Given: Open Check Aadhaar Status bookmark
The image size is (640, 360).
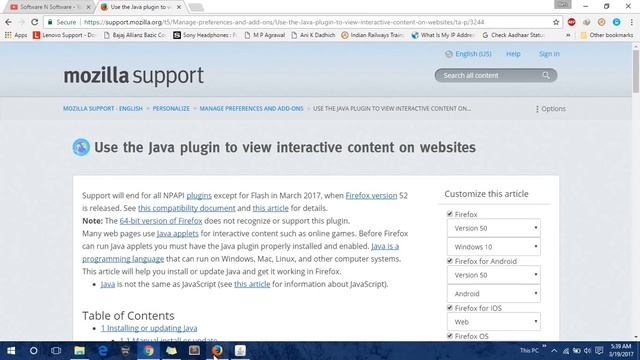Looking at the screenshot, I should [x=513, y=35].
